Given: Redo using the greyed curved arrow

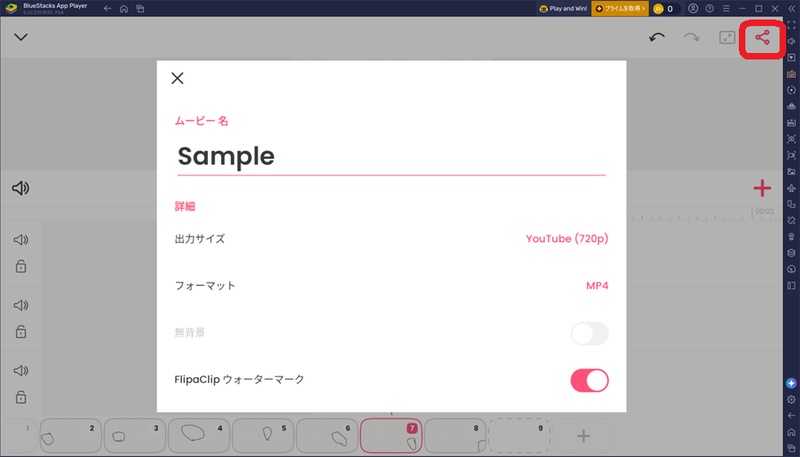Looking at the screenshot, I should click(692, 37).
